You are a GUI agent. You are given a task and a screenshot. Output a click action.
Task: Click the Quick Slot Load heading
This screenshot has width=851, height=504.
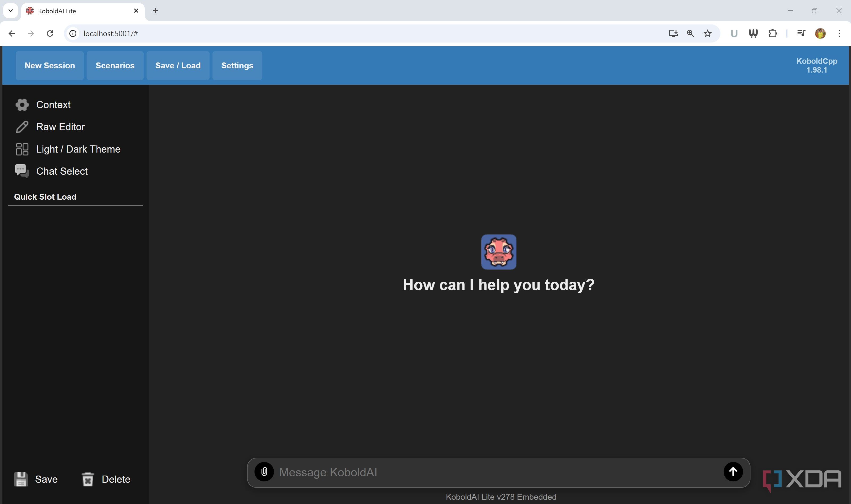(45, 197)
